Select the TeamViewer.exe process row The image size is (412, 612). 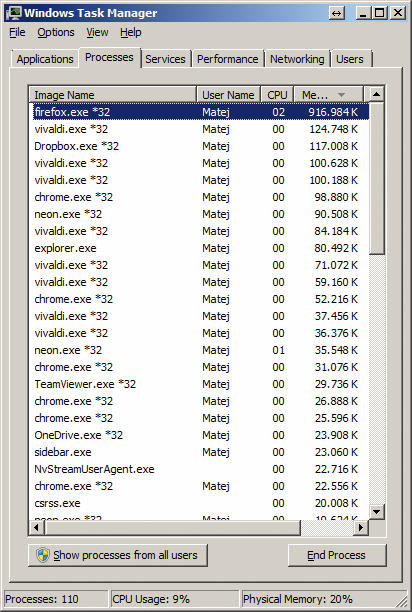199,384
